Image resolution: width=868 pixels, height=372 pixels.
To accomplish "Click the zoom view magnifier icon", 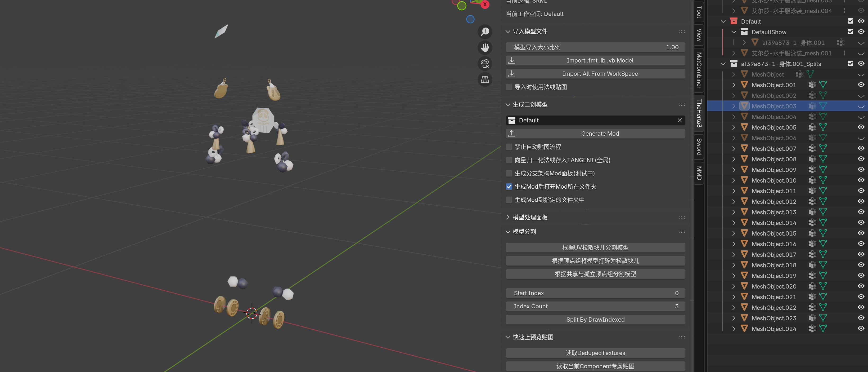I will [484, 32].
